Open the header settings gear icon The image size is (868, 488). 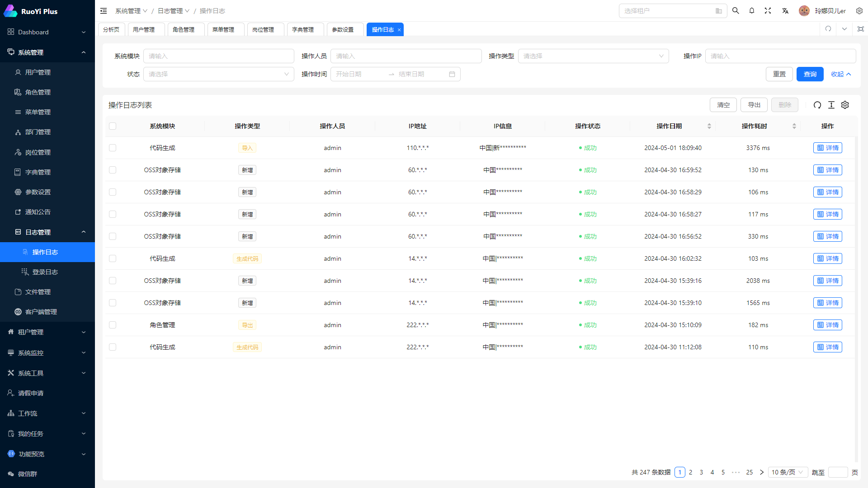(859, 11)
